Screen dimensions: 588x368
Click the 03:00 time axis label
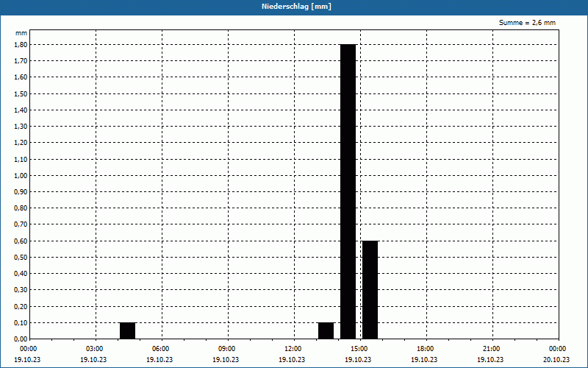95,349
